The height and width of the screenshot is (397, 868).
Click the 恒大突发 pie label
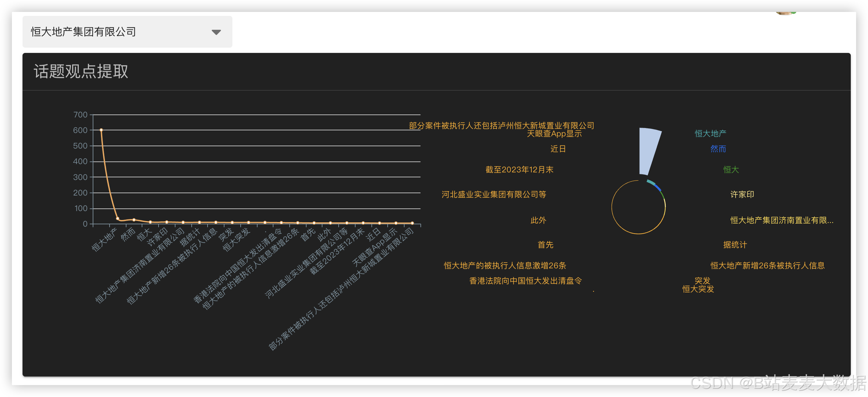(x=698, y=289)
